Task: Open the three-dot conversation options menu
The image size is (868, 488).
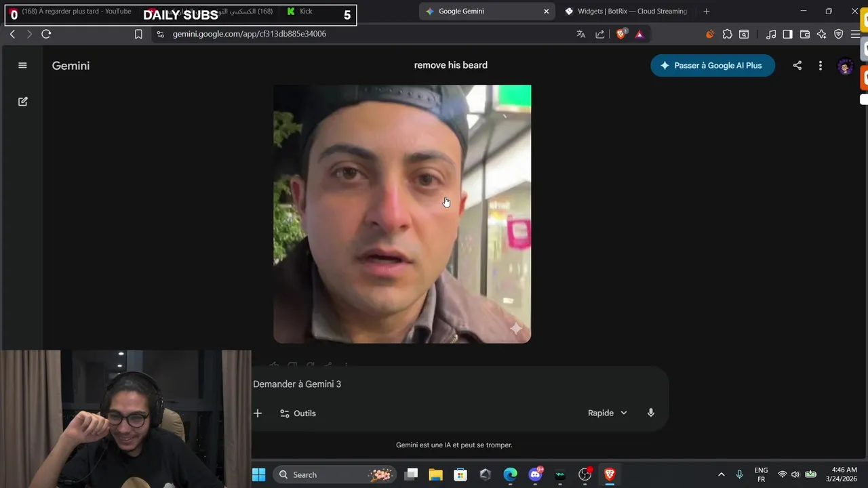Action: [820, 65]
